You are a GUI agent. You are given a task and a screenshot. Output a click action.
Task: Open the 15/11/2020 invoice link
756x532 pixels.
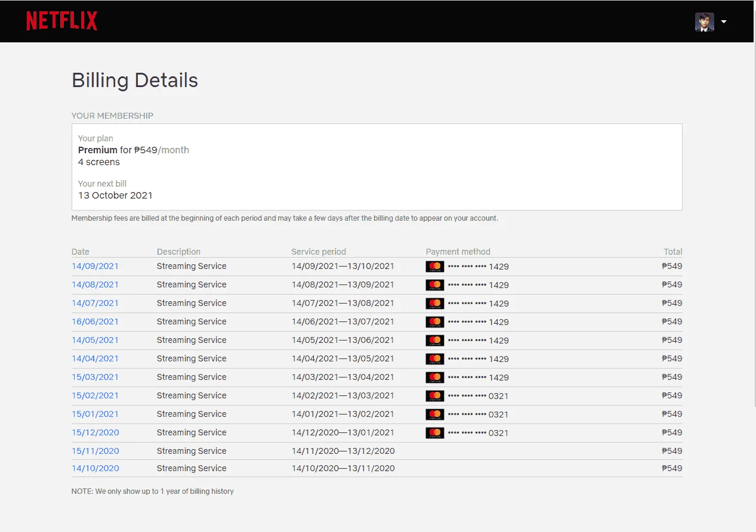pos(95,451)
